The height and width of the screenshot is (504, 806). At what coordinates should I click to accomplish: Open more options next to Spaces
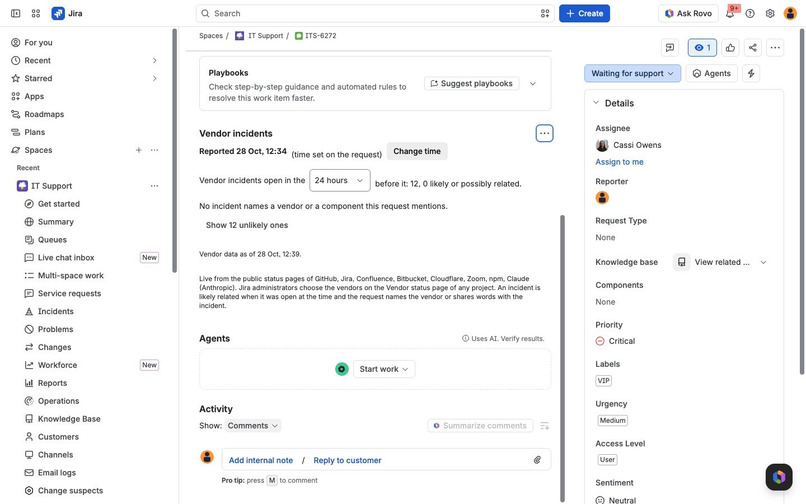point(154,150)
